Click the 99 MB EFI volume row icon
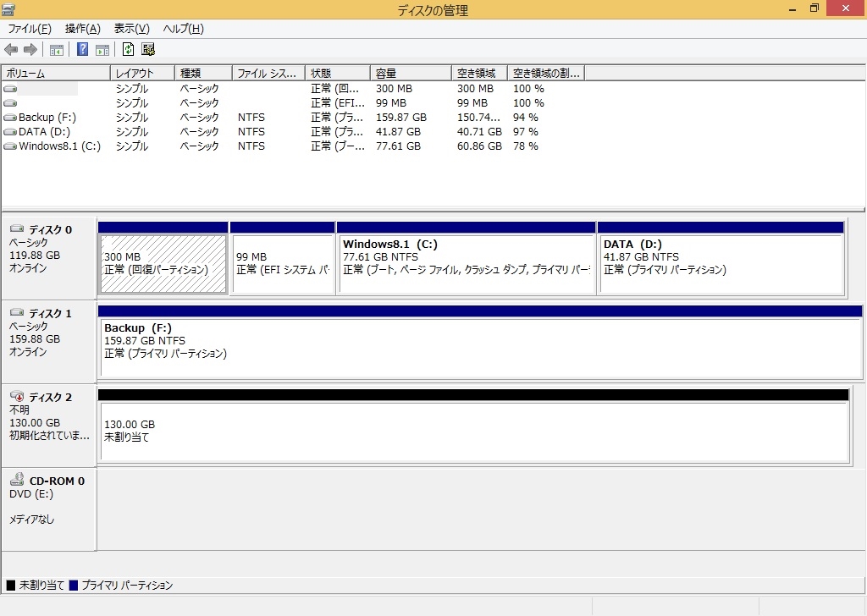 [x=10, y=102]
